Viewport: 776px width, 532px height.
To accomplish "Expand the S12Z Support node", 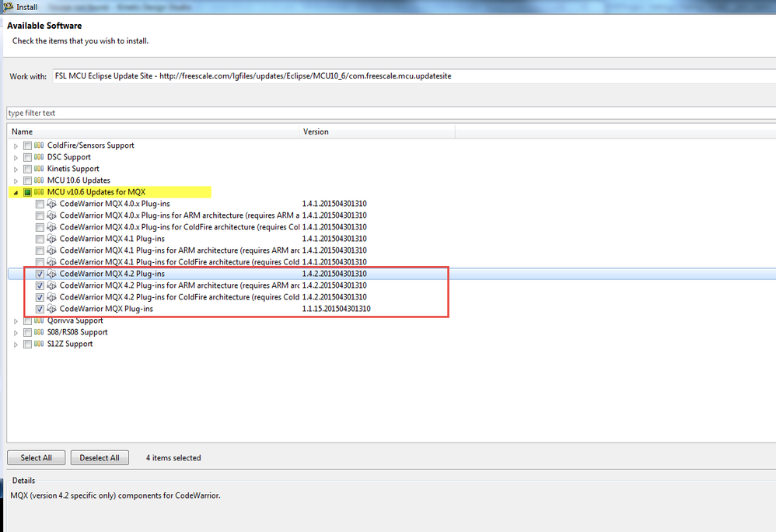I will pos(16,345).
